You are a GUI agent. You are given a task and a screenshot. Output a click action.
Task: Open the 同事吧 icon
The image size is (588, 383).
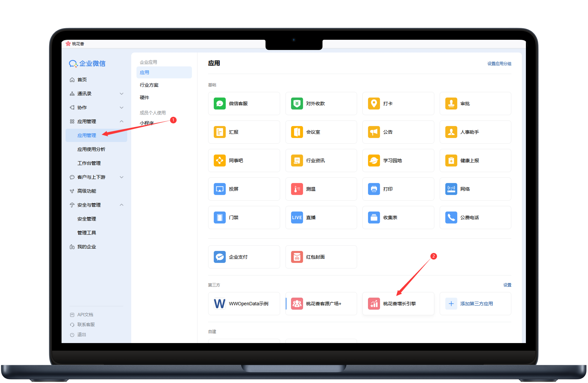pos(219,160)
